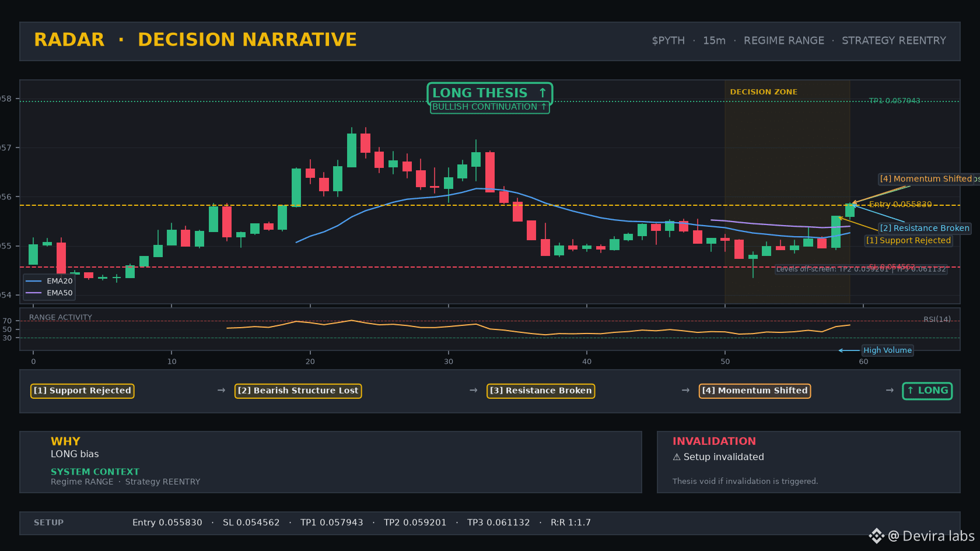Click the warning icon beside Setup invalidated
The width and height of the screenshot is (980, 551).
pyautogui.click(x=677, y=457)
